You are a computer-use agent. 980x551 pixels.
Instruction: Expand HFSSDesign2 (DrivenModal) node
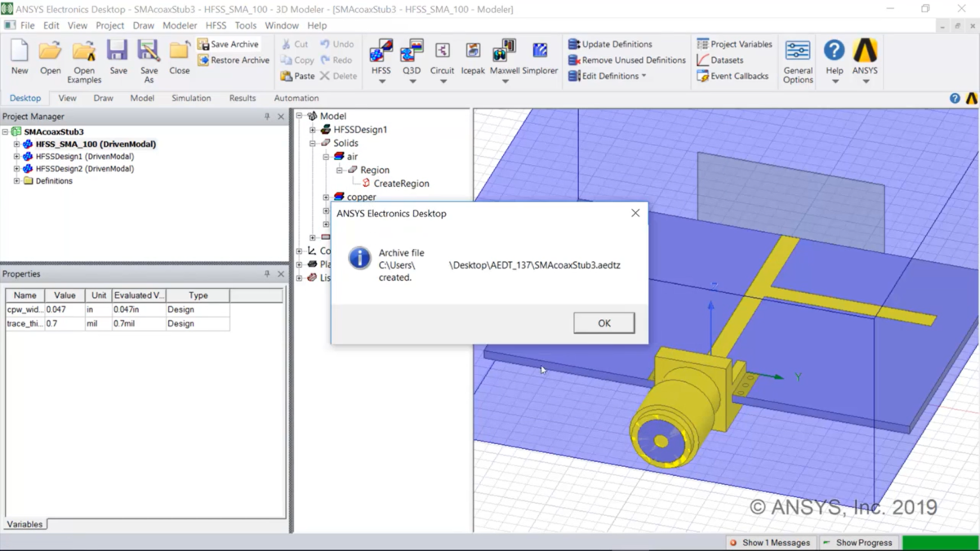(x=16, y=169)
